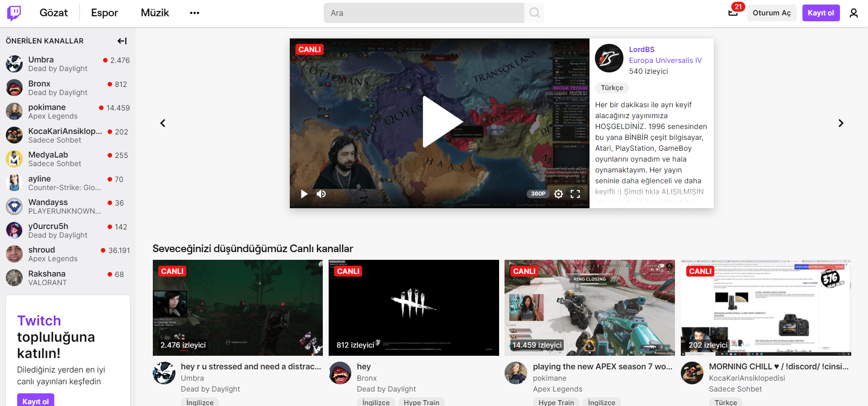Open MedyaLab avatar in the sidebar
The image size is (868, 406).
tap(14, 159)
